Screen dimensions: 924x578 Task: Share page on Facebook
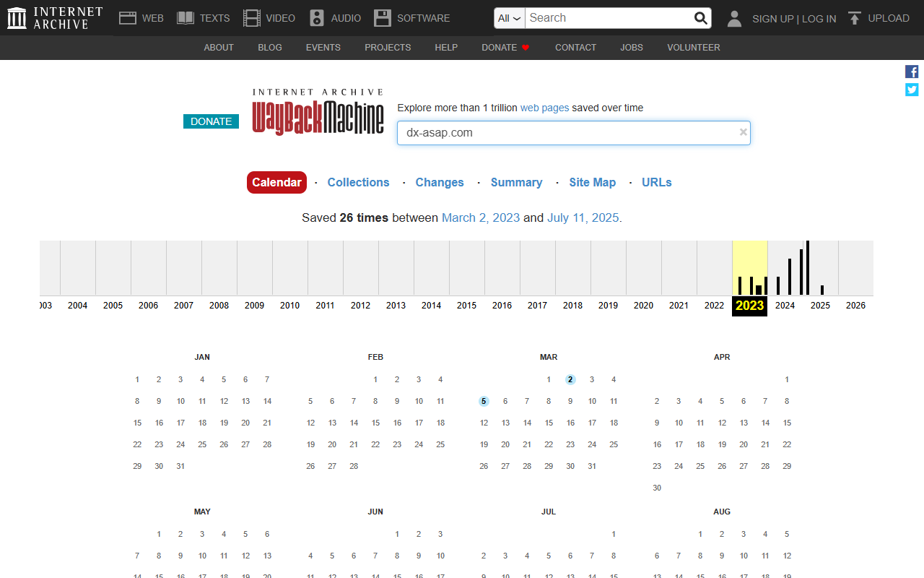pyautogui.click(x=912, y=72)
